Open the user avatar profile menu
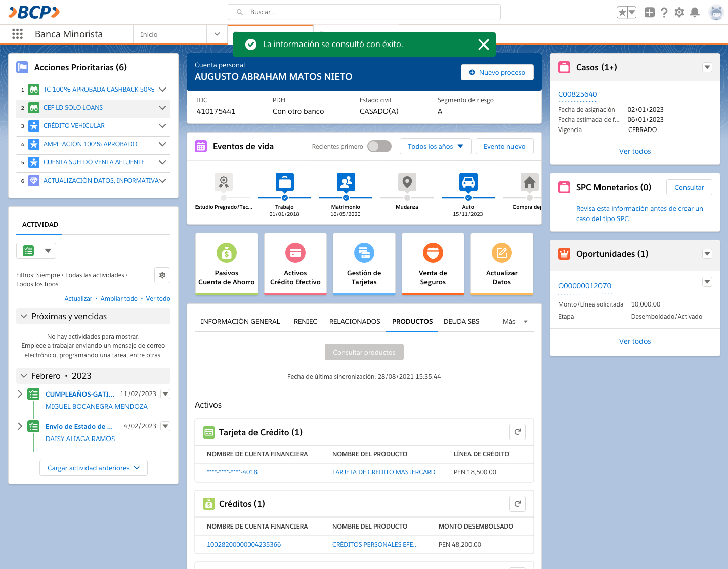 716,12
